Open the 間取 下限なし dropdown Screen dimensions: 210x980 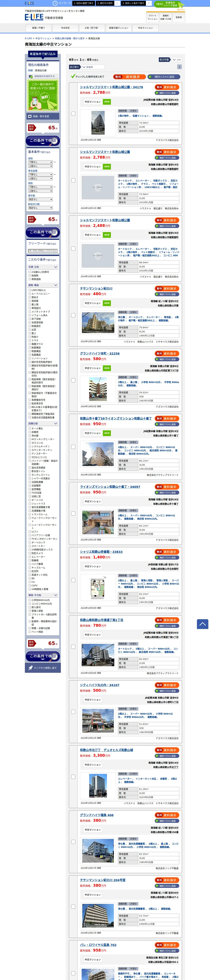click(x=40, y=187)
